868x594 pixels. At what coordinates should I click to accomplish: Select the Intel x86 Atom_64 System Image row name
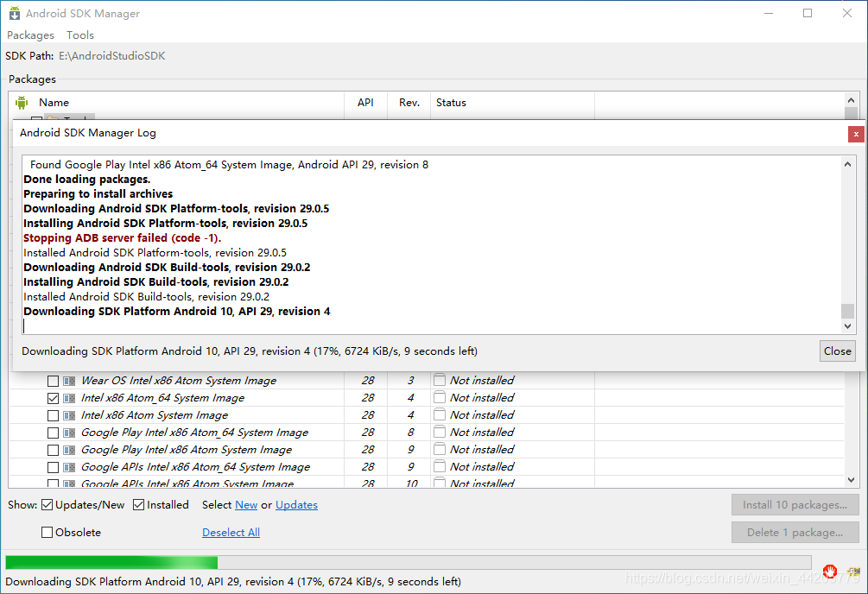pyautogui.click(x=162, y=397)
